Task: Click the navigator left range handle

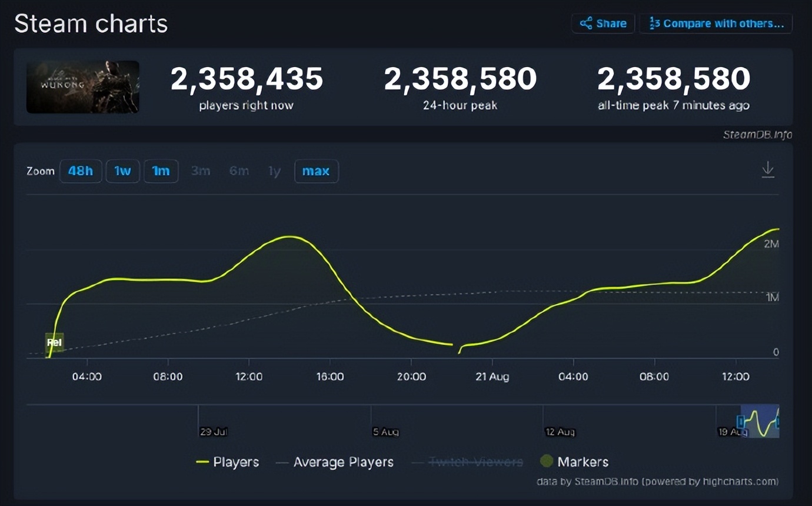Action: pos(741,421)
